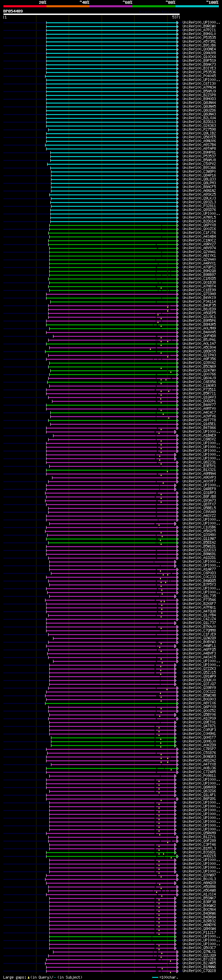
Task: Select hit label UniRef100_P04045
Action: tap(199, 76)
